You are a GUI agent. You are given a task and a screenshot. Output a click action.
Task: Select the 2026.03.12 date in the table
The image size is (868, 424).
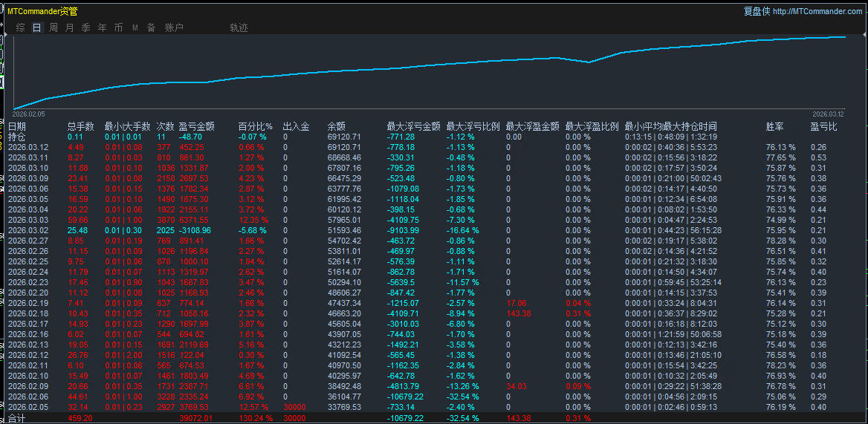(x=28, y=147)
